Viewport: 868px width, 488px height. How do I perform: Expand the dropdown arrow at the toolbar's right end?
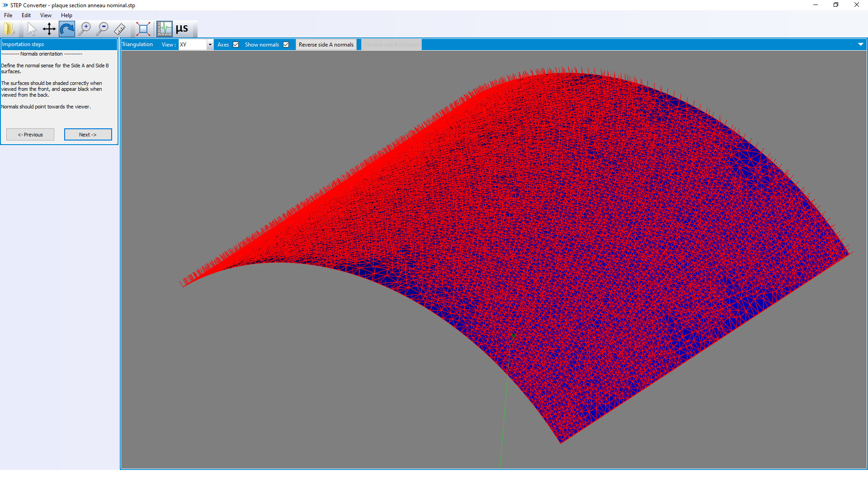[x=860, y=44]
